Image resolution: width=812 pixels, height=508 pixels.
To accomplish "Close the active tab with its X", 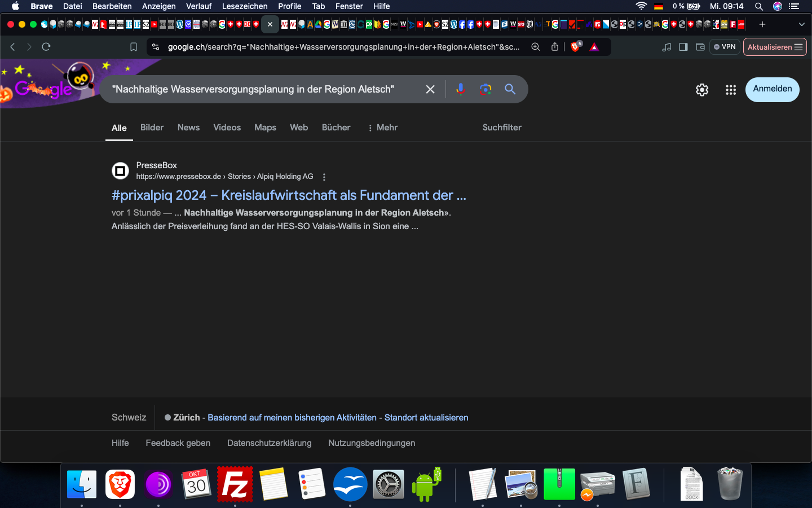I will pos(270,24).
